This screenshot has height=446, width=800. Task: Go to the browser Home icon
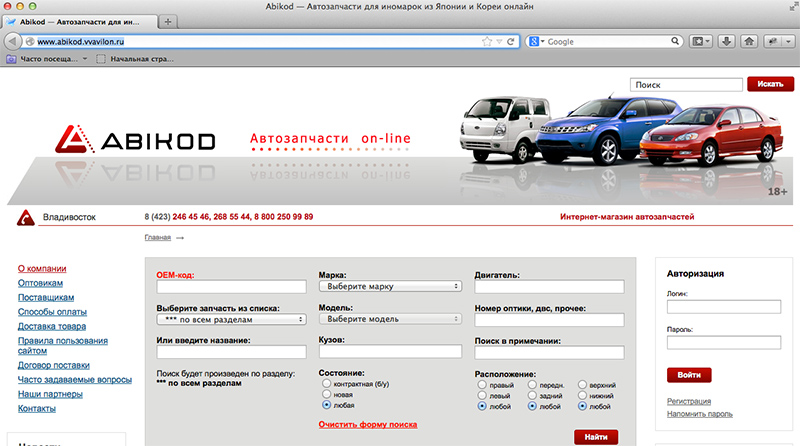(749, 42)
